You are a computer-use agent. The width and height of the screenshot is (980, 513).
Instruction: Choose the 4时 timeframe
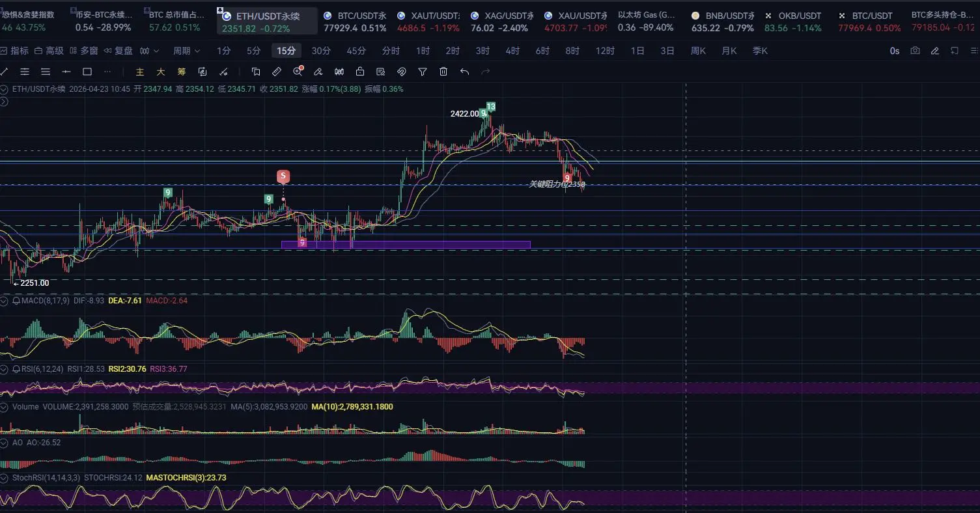512,51
